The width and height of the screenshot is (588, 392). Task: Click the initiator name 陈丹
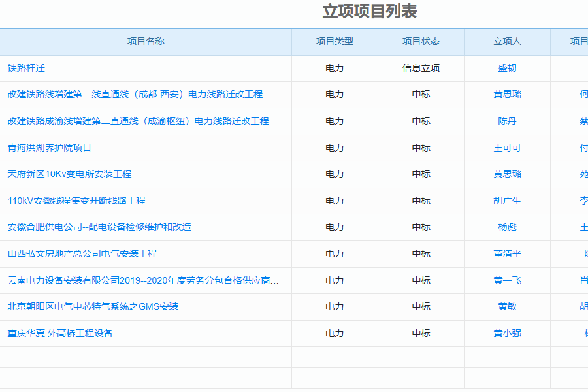pyautogui.click(x=507, y=121)
